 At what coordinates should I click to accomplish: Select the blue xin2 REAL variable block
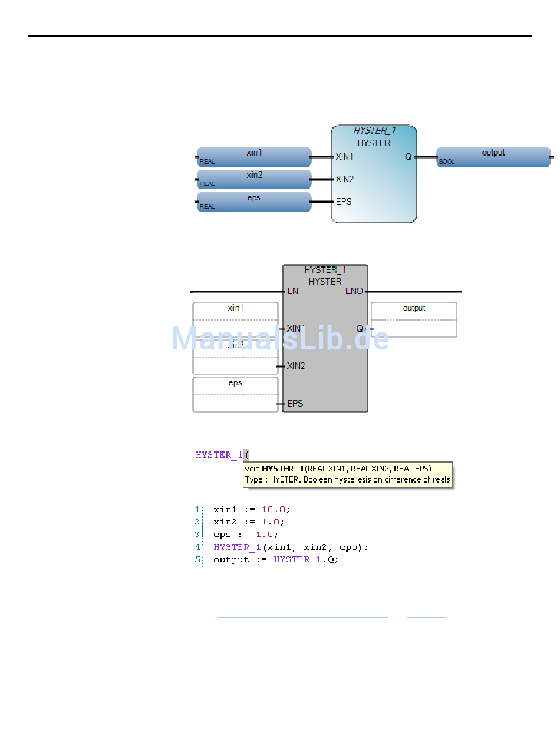pyautogui.click(x=254, y=179)
